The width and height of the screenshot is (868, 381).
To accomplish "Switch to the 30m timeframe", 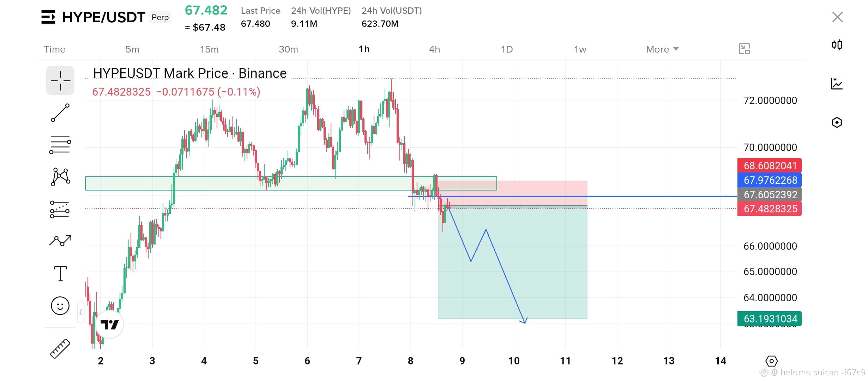I will tap(288, 49).
